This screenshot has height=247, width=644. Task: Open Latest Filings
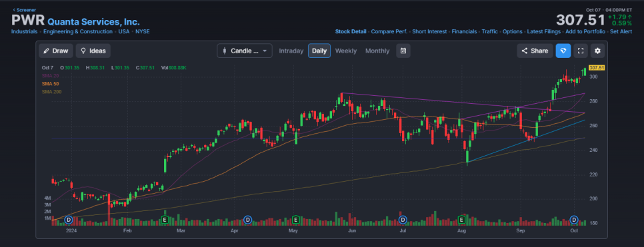point(543,31)
